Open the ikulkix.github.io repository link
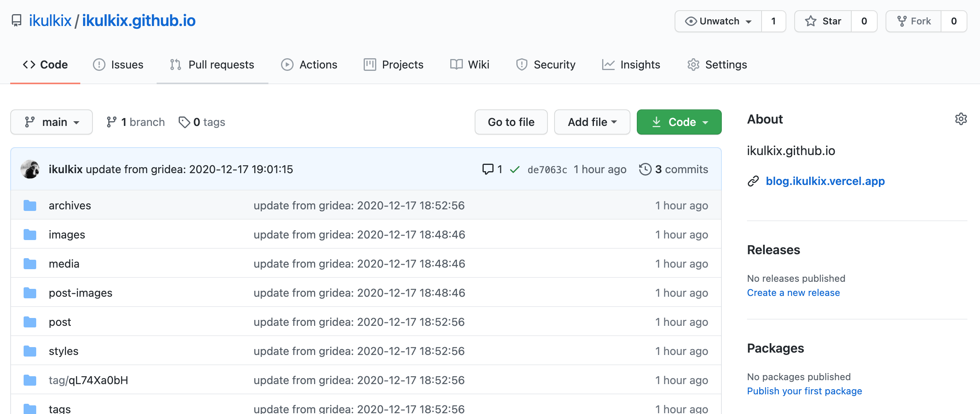This screenshot has width=980, height=414. pyautogui.click(x=139, y=20)
